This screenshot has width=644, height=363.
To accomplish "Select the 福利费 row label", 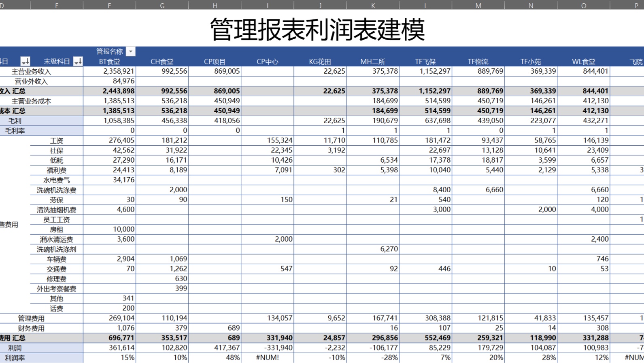I will tap(57, 170).
